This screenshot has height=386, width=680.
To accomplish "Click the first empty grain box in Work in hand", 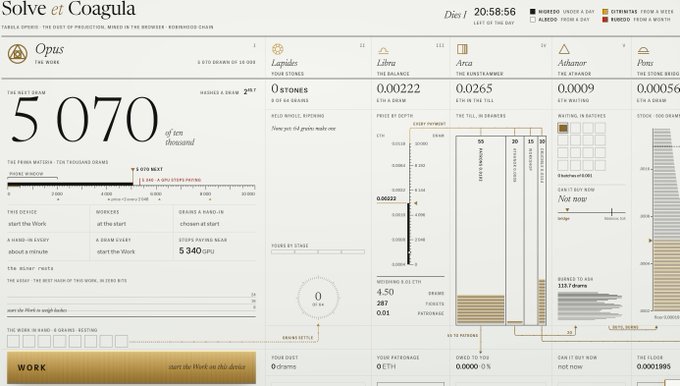I will [x=13, y=341].
